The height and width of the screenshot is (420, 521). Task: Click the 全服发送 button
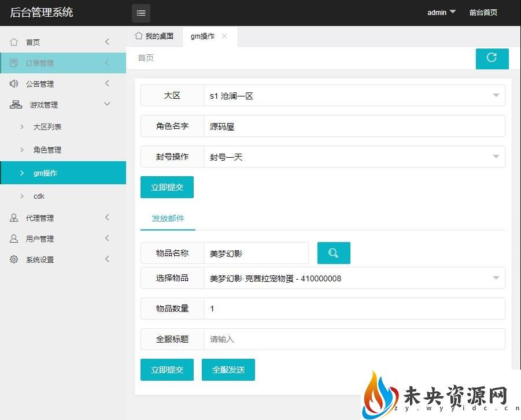pos(228,370)
